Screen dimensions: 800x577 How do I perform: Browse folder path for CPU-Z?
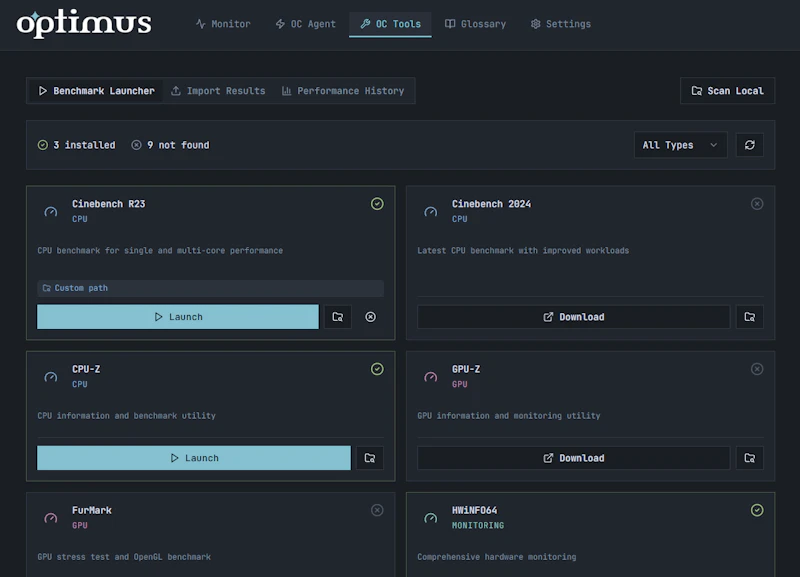click(370, 458)
